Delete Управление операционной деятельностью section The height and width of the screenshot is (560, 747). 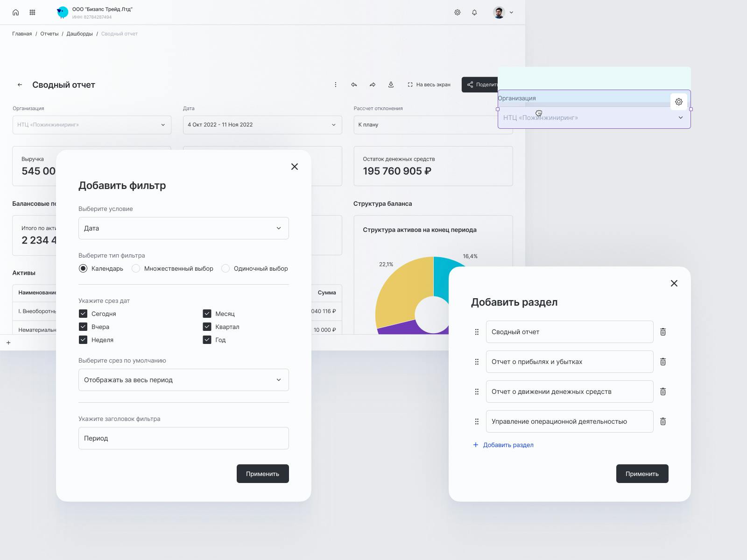(x=663, y=421)
